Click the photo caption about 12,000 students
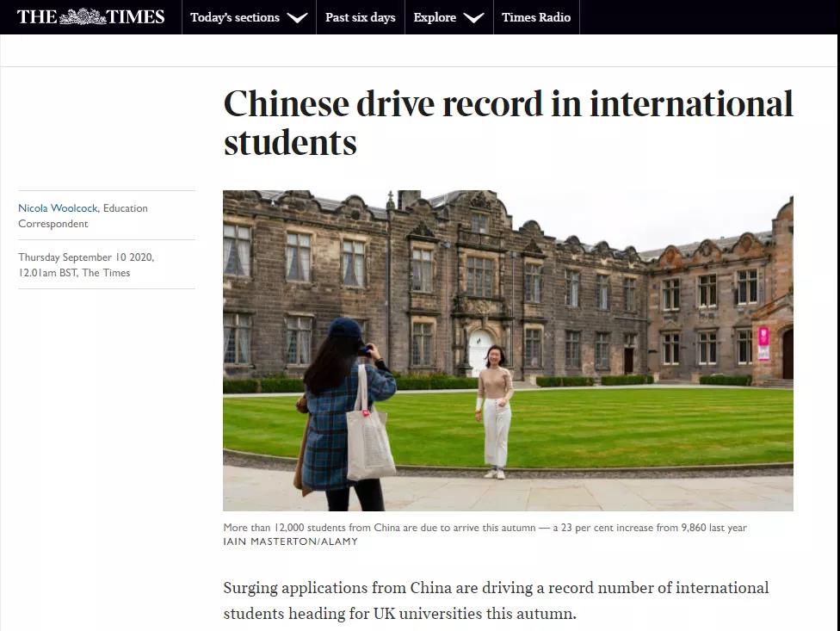This screenshot has height=631, width=840. (x=485, y=528)
